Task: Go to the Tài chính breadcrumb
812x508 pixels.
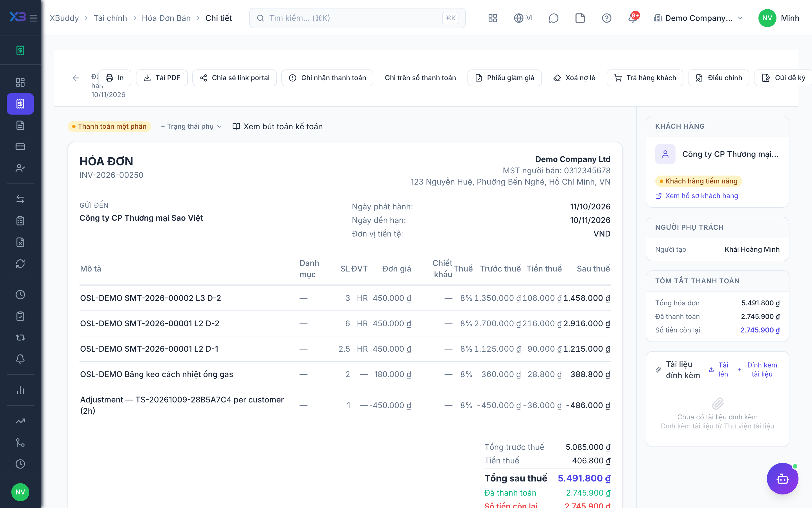Action: point(111,18)
